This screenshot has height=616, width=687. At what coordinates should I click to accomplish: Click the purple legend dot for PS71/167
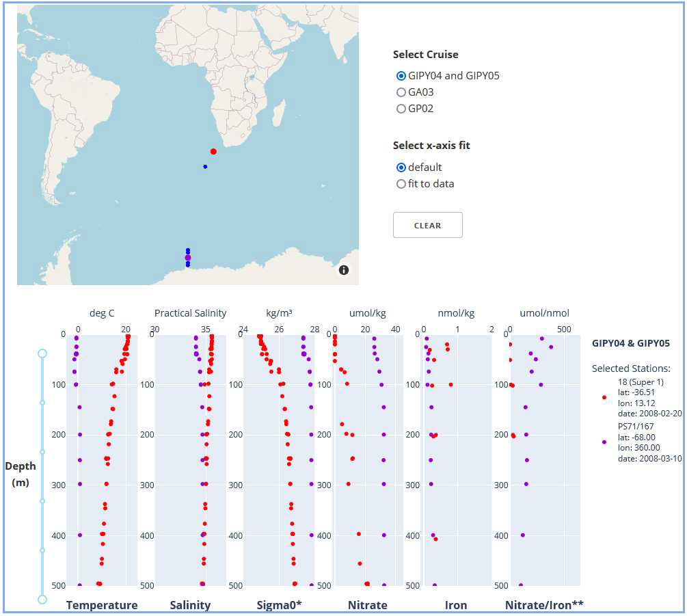pyautogui.click(x=604, y=442)
